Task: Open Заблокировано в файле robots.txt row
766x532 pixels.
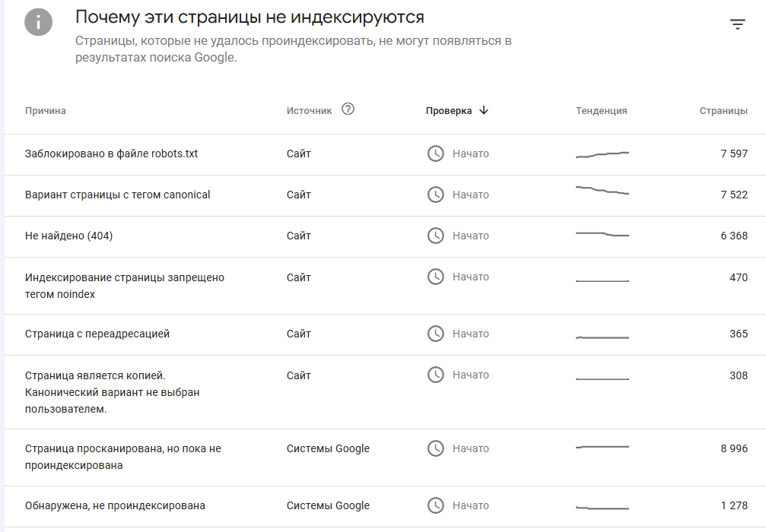Action: (x=386, y=154)
